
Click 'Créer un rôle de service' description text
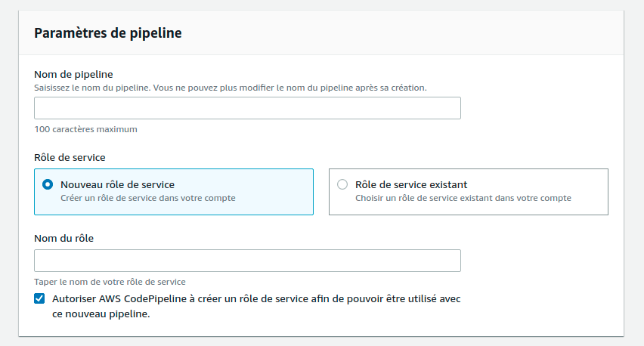[147, 199]
